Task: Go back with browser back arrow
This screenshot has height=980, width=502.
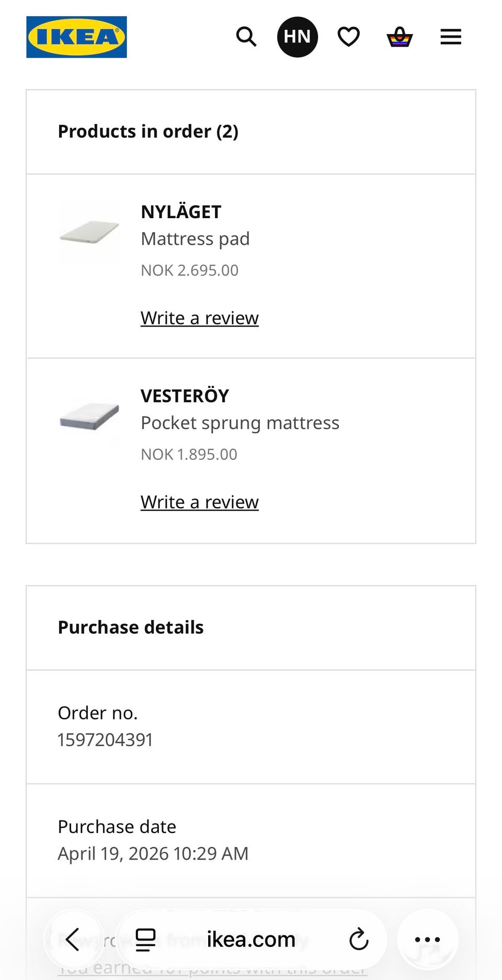Action: click(x=73, y=939)
